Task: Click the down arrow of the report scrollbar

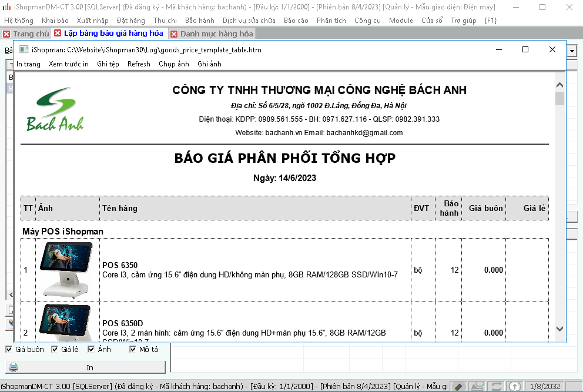Action: point(559,329)
